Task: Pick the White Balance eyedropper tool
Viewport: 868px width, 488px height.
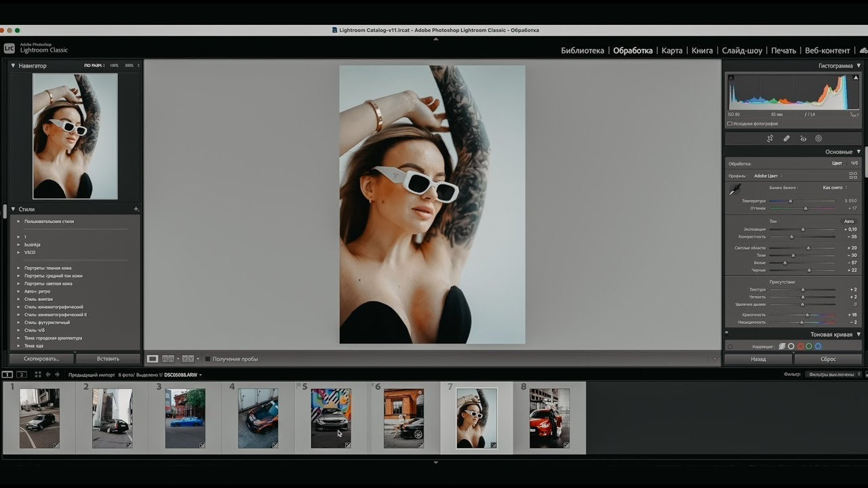Action: tap(734, 190)
